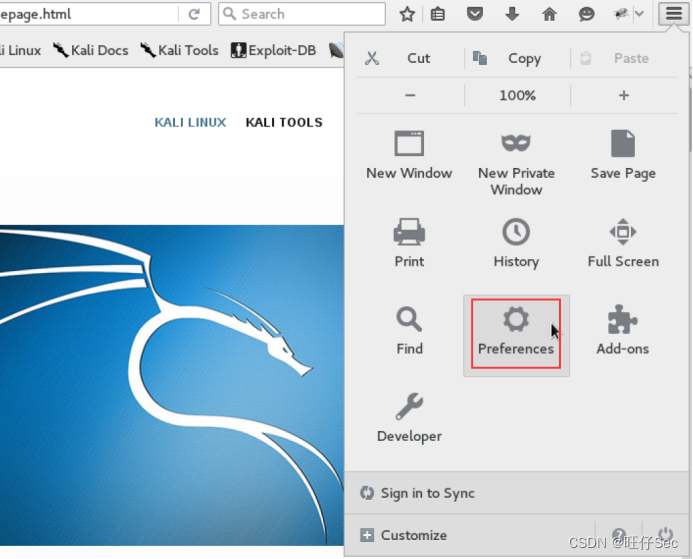
Task: Open Exploit-DB bookmark
Action: point(274,50)
